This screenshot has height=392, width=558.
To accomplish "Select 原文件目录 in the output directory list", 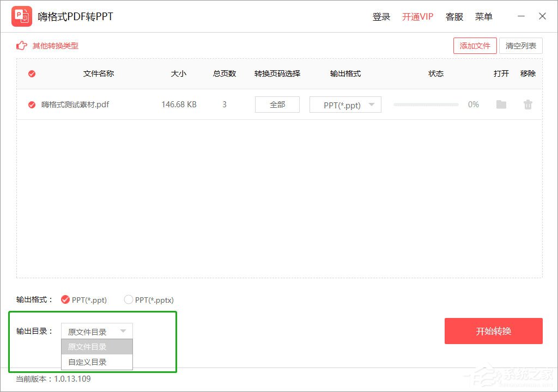I will 96,346.
